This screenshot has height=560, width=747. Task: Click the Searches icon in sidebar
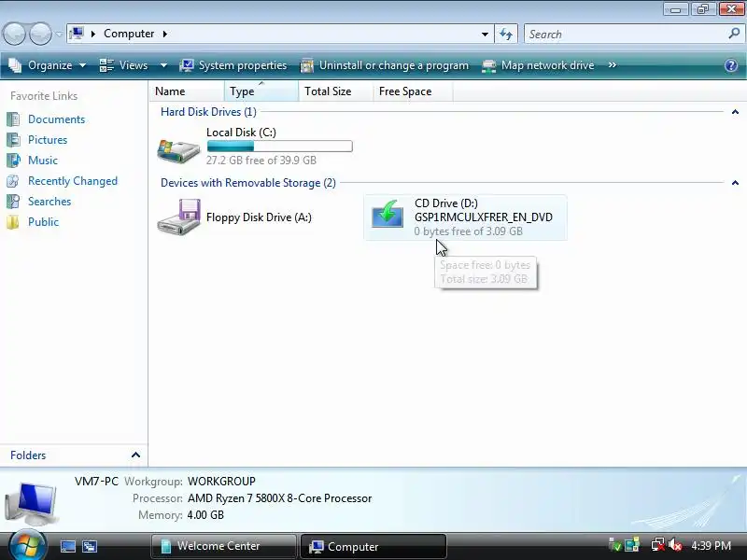pyautogui.click(x=13, y=202)
